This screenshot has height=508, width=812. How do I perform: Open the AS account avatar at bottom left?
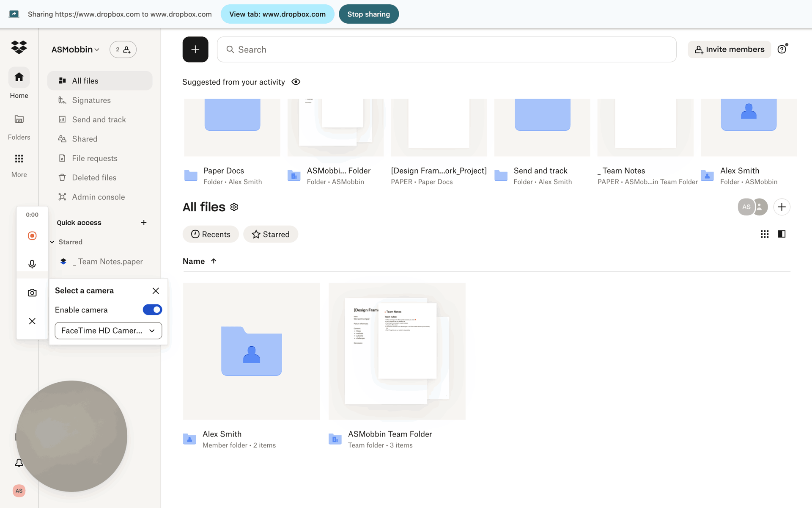click(x=19, y=491)
